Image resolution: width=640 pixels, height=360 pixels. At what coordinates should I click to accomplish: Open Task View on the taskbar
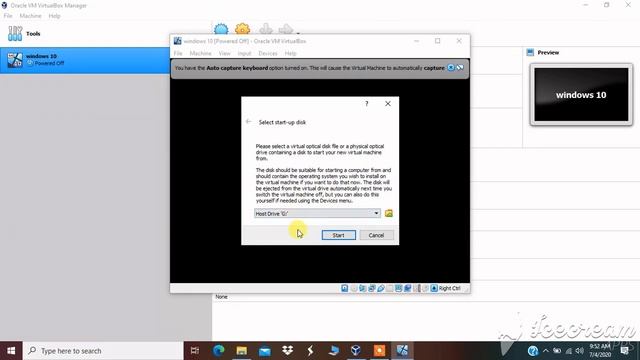tap(195, 351)
